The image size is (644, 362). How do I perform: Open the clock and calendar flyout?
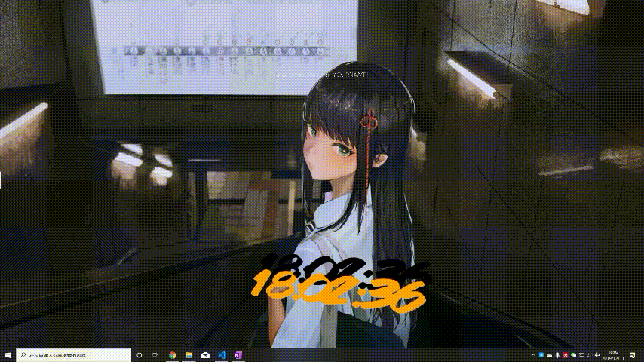(613, 354)
